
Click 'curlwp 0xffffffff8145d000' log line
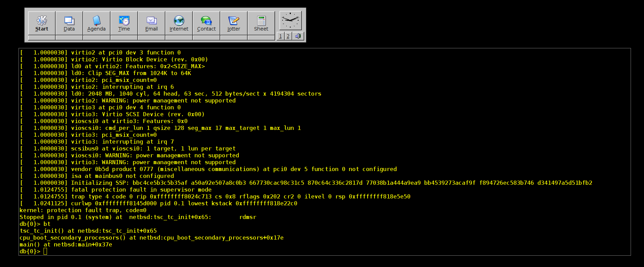tap(158, 203)
